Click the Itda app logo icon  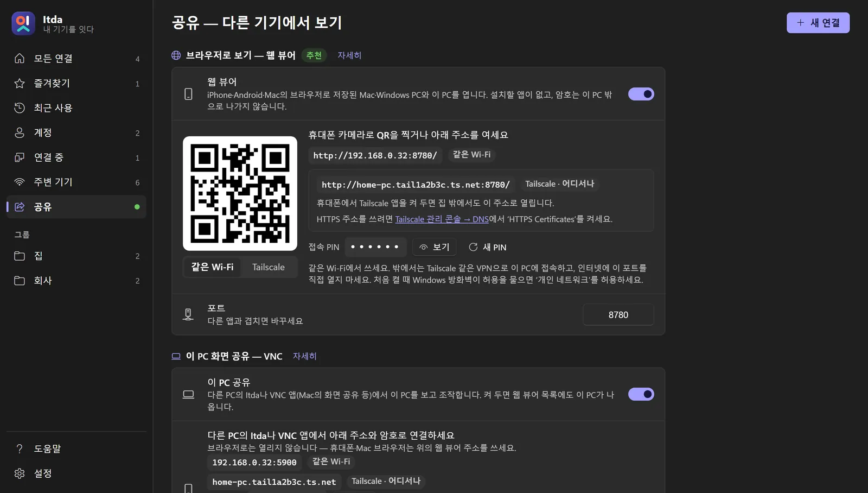pos(23,23)
